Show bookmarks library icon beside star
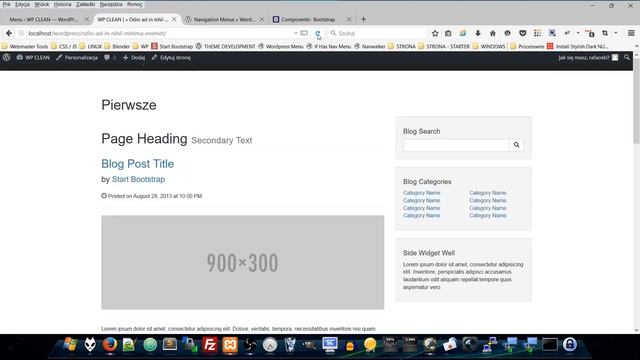This screenshot has height=360, width=640. coord(448,33)
